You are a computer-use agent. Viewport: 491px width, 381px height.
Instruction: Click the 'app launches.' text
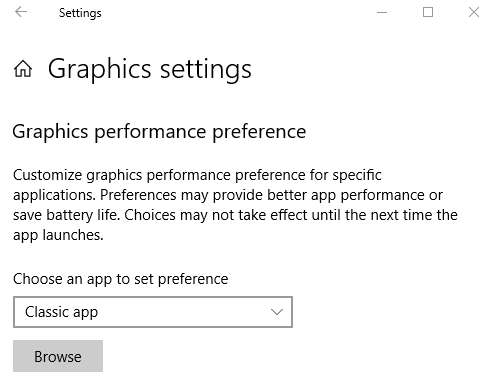58,235
